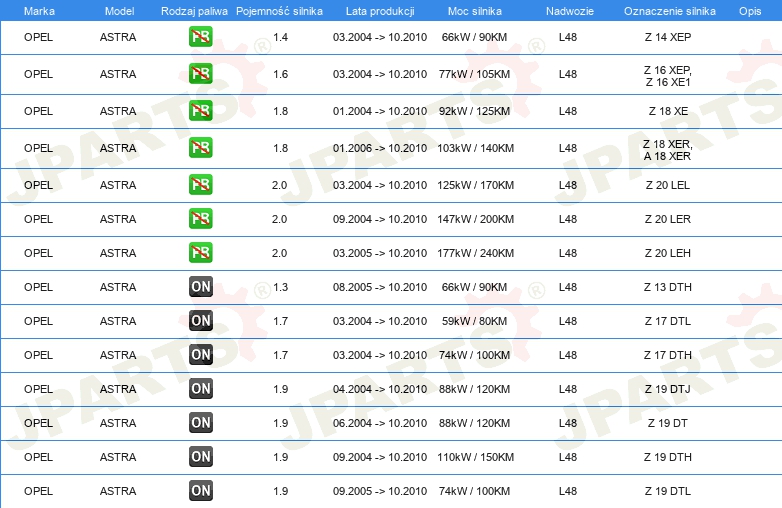Click the ON diesel icon in the Z 17 DTH row
The width and height of the screenshot is (782, 508).
pyautogui.click(x=200, y=354)
